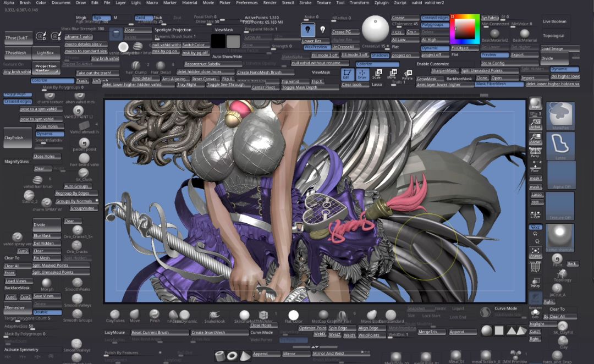Open the Projection Master popup
594x364 pixels.
click(x=46, y=68)
